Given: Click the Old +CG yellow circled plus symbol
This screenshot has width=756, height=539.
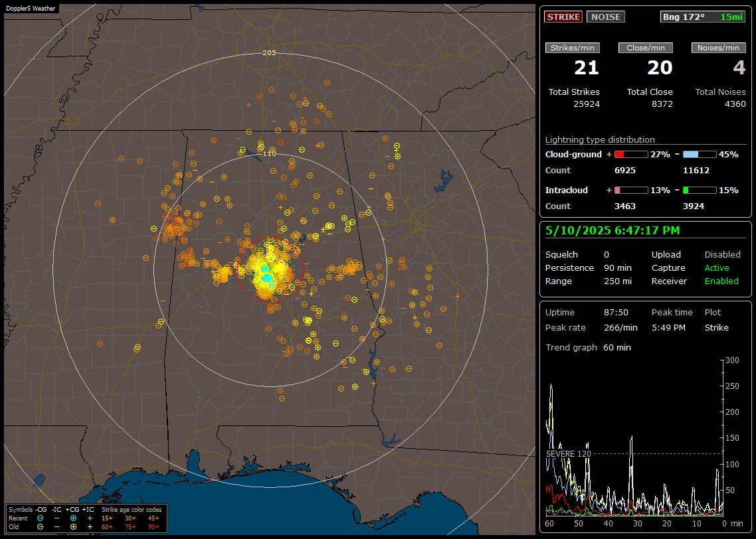Looking at the screenshot, I should [x=73, y=526].
